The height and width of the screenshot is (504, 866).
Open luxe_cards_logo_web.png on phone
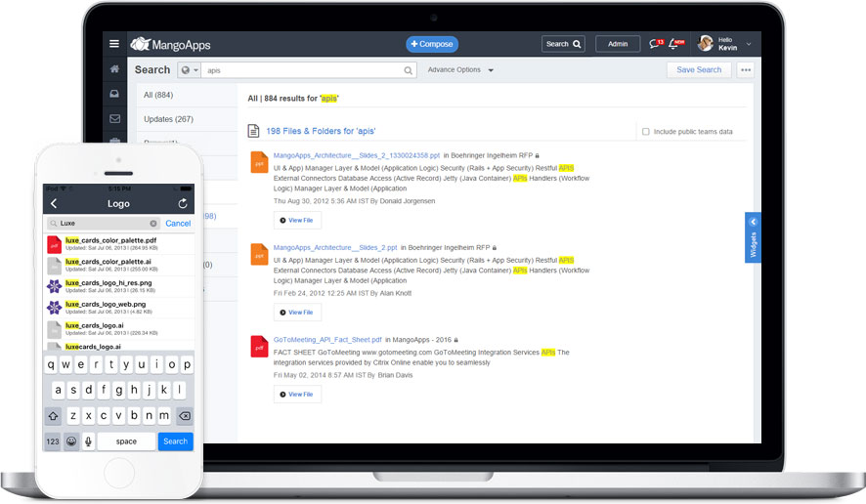(x=118, y=308)
